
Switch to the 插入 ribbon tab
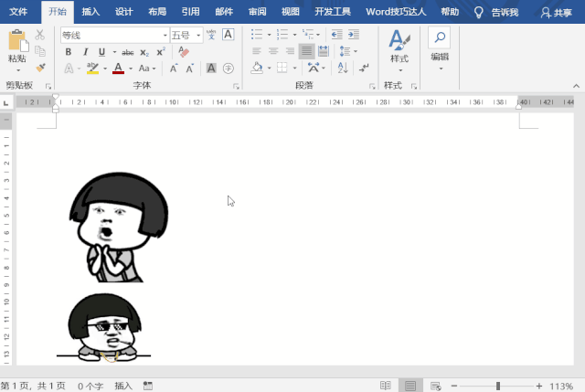90,12
